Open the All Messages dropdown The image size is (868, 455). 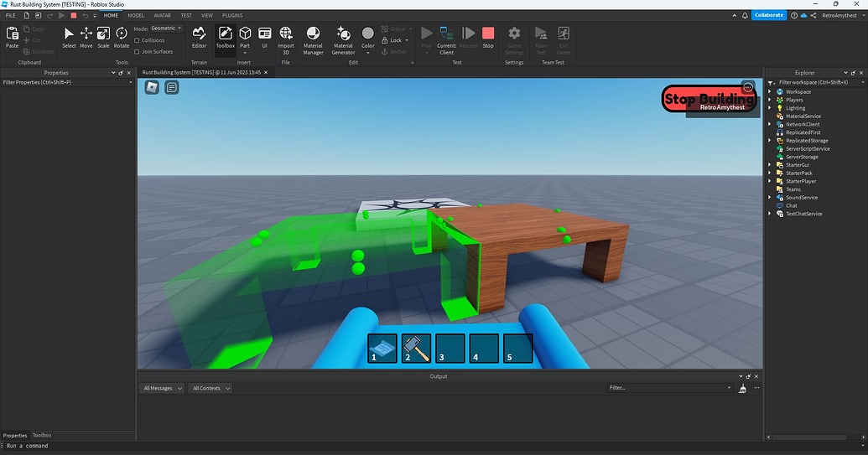tap(162, 388)
